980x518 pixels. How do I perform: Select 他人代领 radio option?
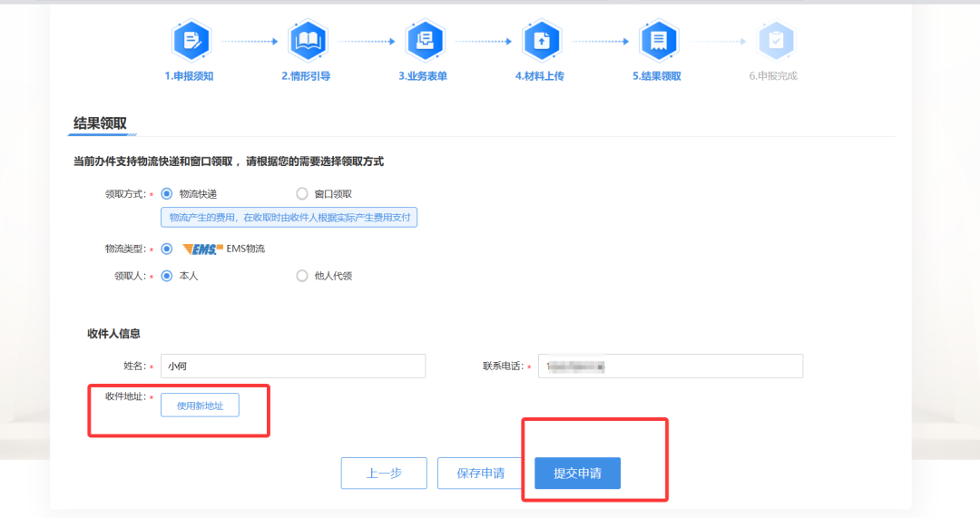[x=302, y=276]
